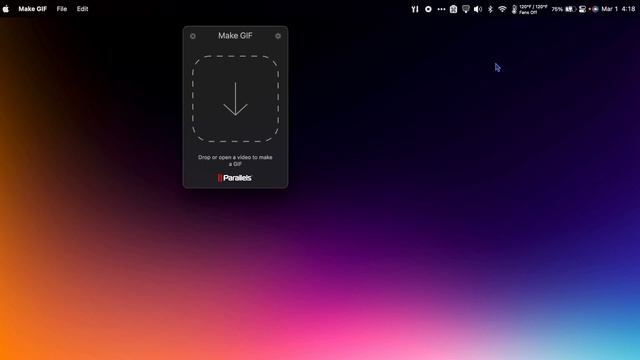Open Make GIF settings gear icon
This screenshot has height=360, width=640.
(x=278, y=36)
